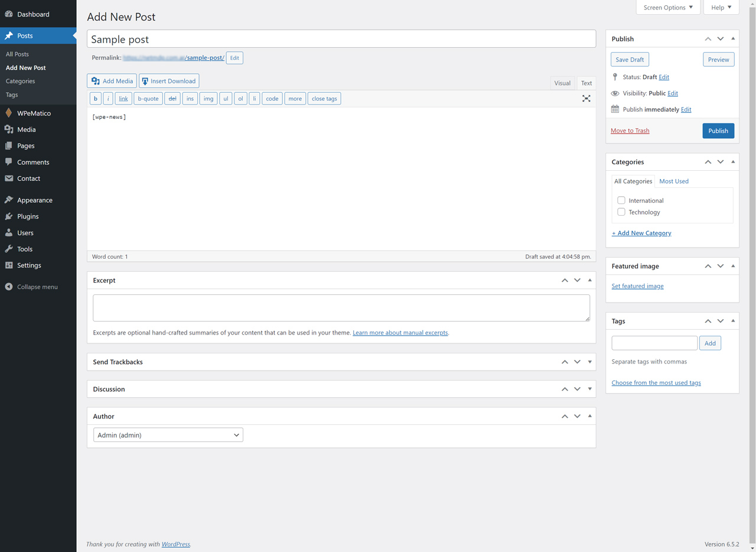Insert b-quote tag from quicktags toolbar
756x552 pixels.
pos(148,99)
